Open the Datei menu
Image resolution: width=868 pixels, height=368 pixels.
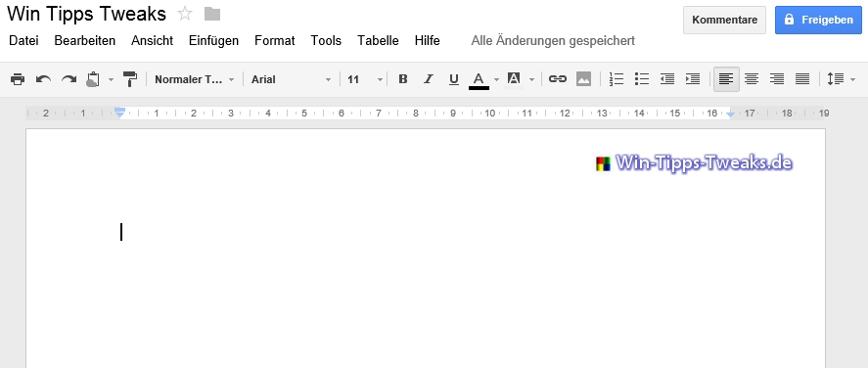[x=23, y=40]
